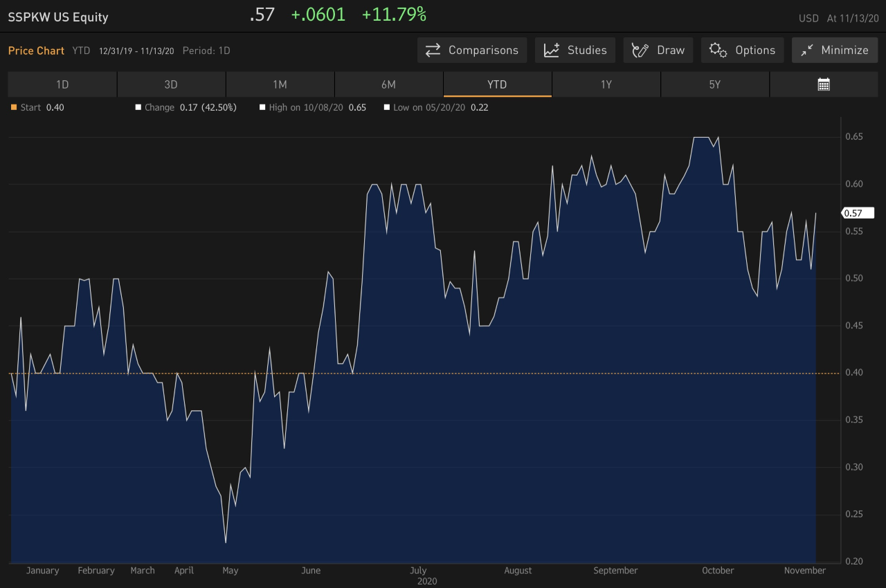Click the +11.79% percent change
Image resolution: width=886 pixels, height=588 pixels.
click(x=394, y=15)
